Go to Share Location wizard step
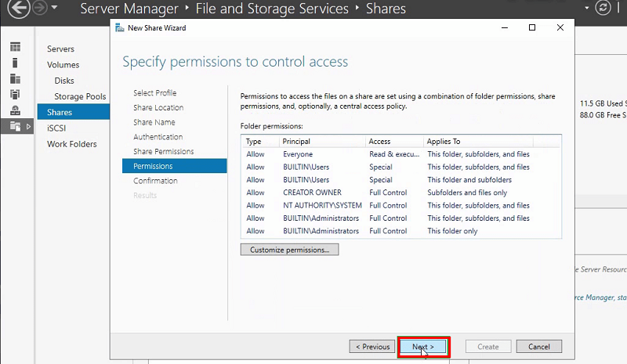 (x=158, y=107)
